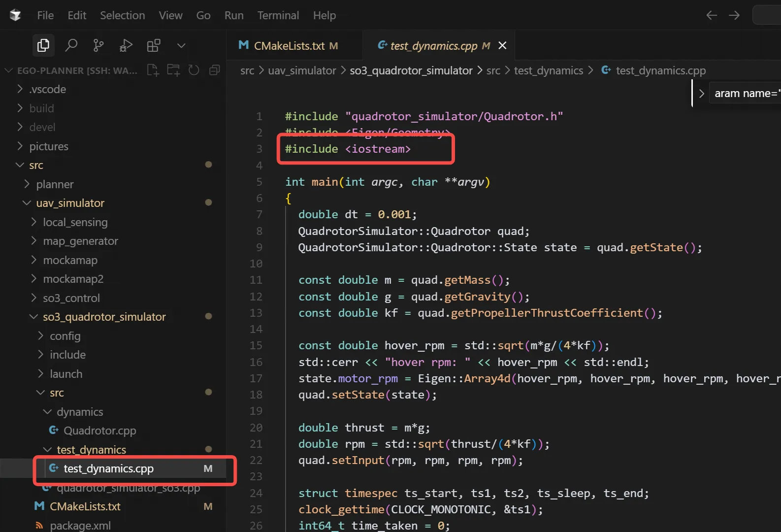This screenshot has height=532, width=781.
Task: Click the New File icon in explorer header
Action: coord(153,70)
